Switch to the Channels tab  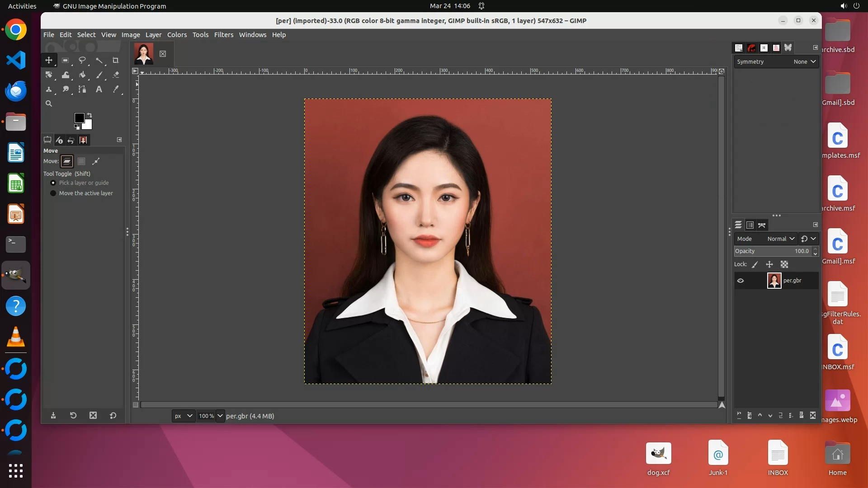[x=750, y=225]
